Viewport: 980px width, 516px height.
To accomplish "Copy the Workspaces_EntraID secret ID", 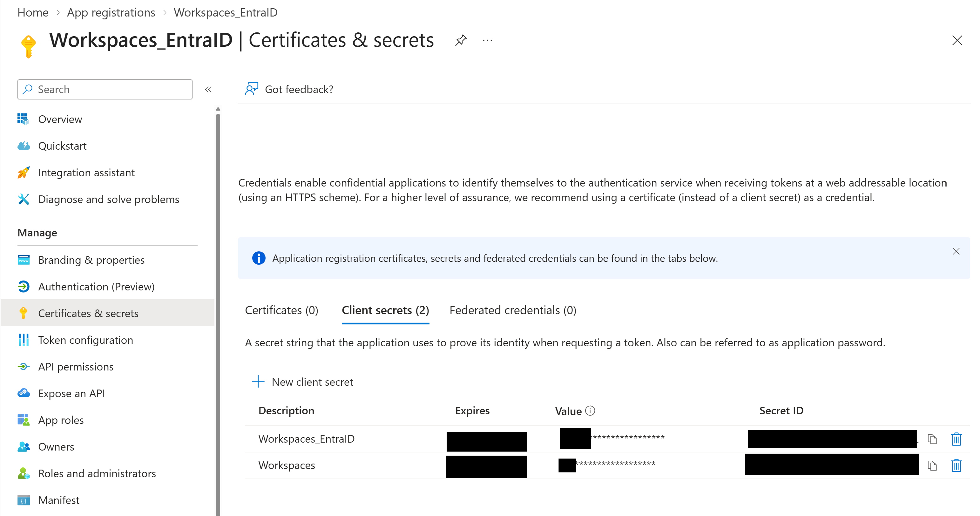I will coord(932,439).
